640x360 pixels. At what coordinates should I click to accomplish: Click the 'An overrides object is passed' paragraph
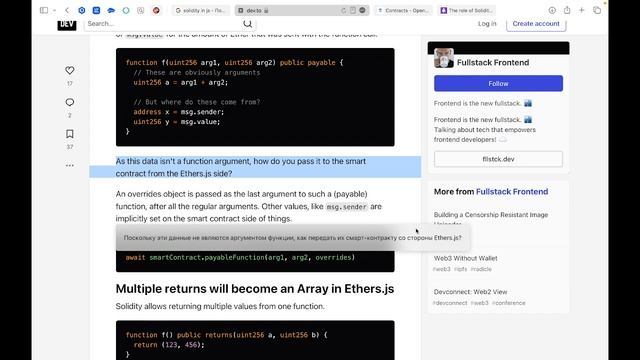click(x=249, y=206)
